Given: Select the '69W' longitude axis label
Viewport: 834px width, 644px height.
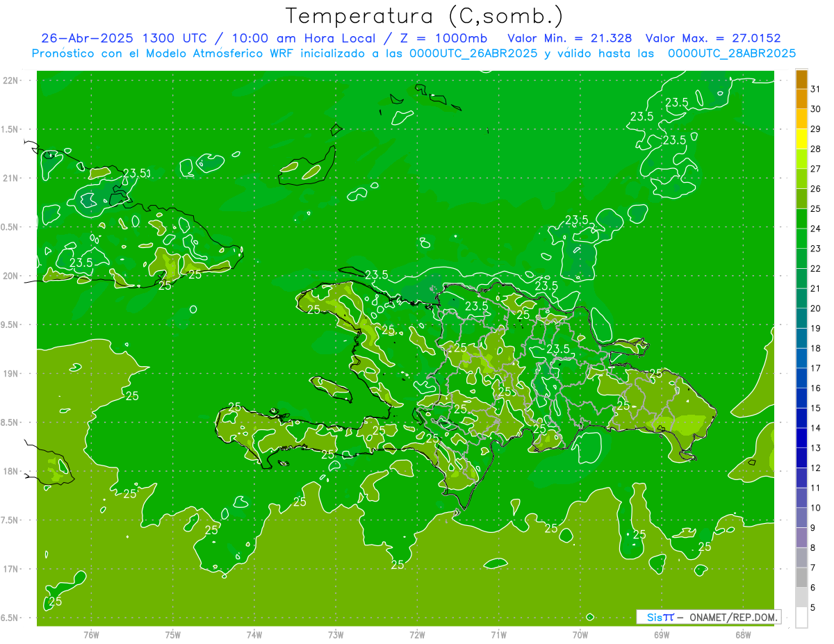Looking at the screenshot, I should pos(662,635).
